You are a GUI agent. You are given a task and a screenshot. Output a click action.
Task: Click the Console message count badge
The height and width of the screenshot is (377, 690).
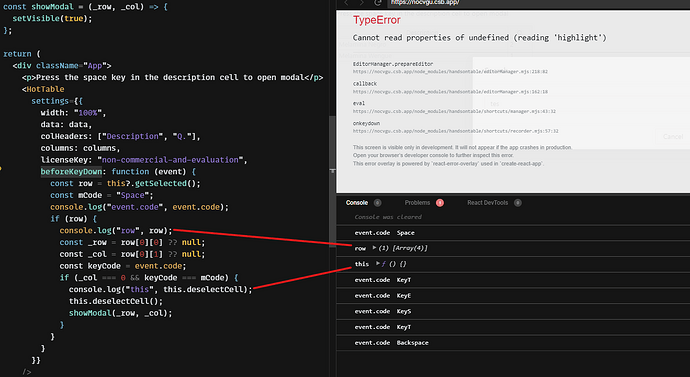click(x=378, y=203)
